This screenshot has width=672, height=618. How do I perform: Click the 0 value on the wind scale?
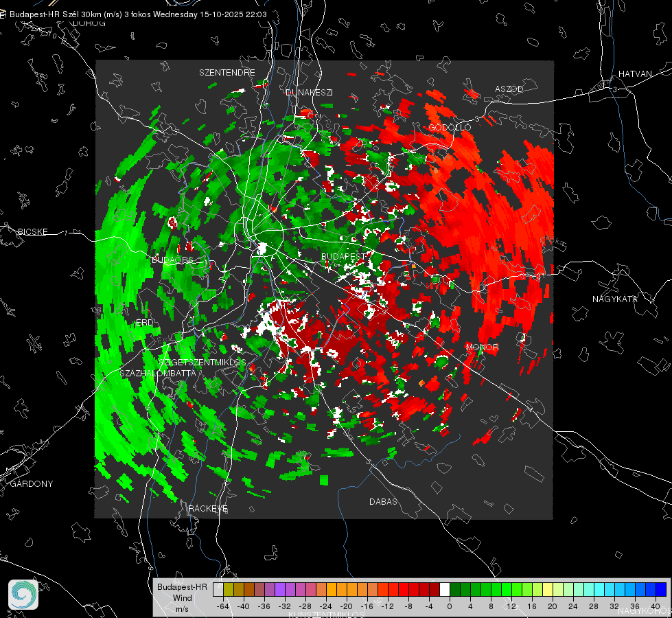(450, 606)
